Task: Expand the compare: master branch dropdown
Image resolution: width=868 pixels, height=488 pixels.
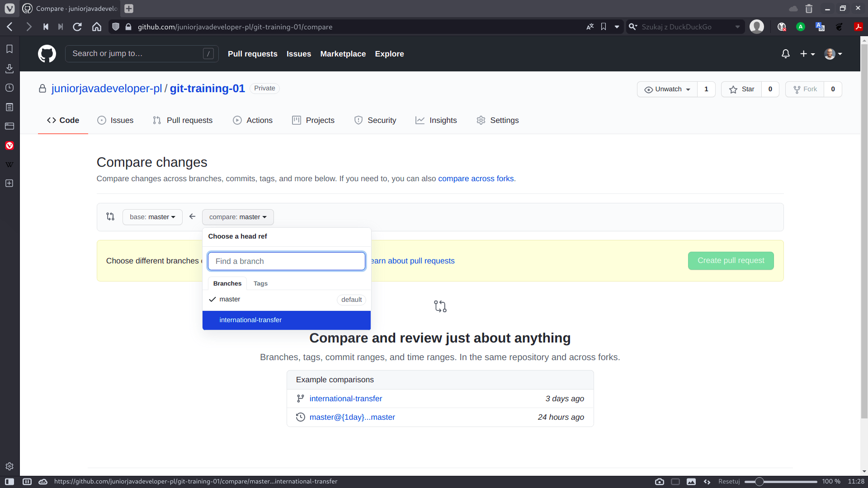Action: coord(237,217)
